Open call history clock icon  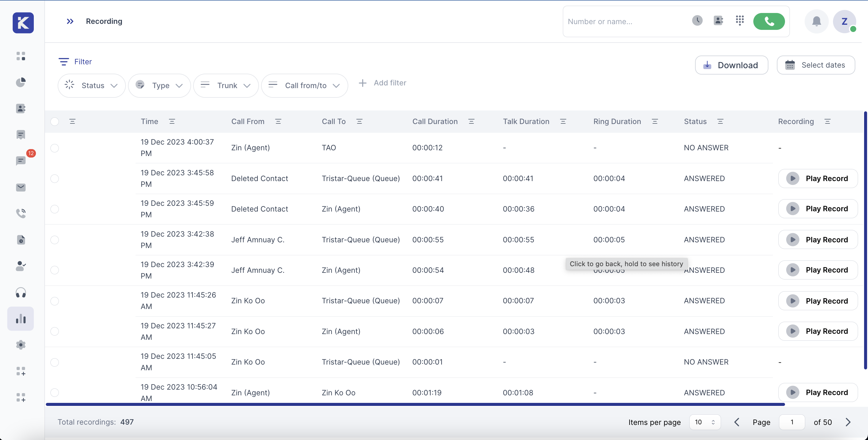pyautogui.click(x=697, y=21)
